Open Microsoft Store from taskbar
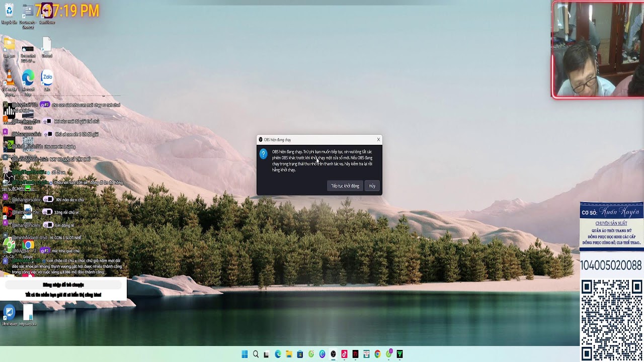 [300, 354]
